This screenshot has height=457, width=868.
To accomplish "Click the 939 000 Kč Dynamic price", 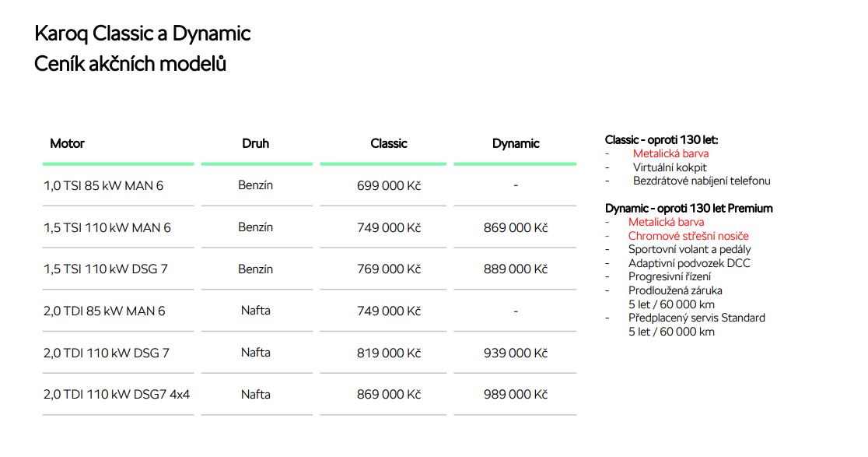I will click(516, 353).
